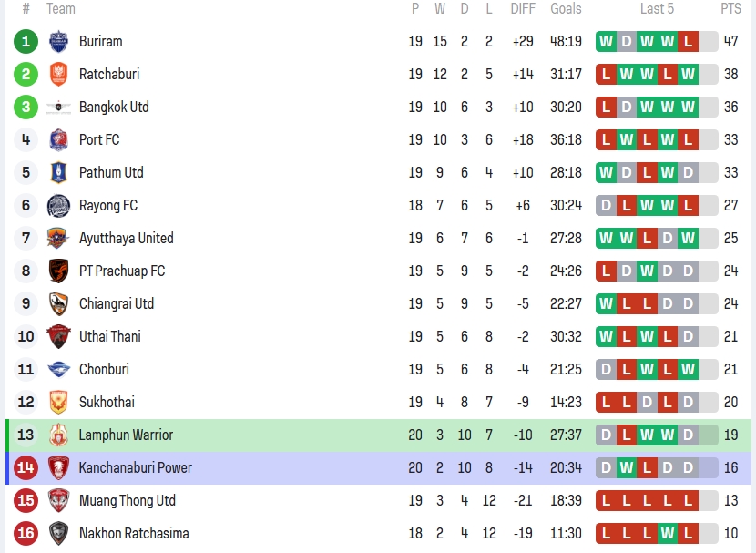The image size is (756, 553).
Task: Click the Last 5 column header
Action: pyautogui.click(x=657, y=8)
